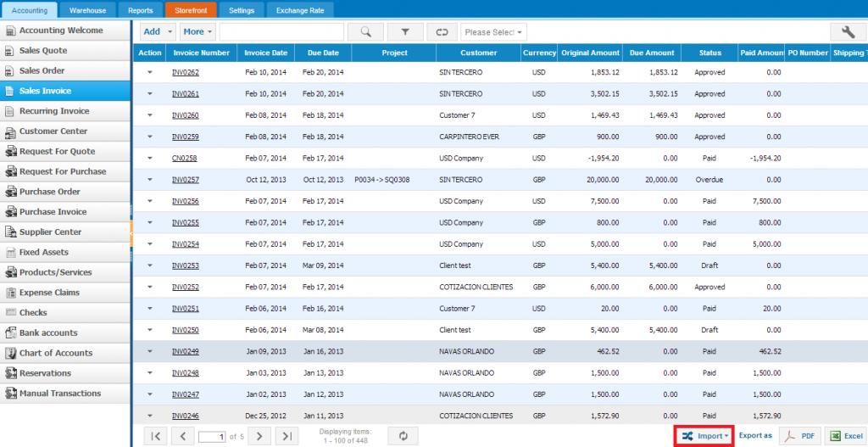Image resolution: width=868 pixels, height=447 pixels.
Task: Open Request For Quote in sidebar
Action: coord(65,151)
